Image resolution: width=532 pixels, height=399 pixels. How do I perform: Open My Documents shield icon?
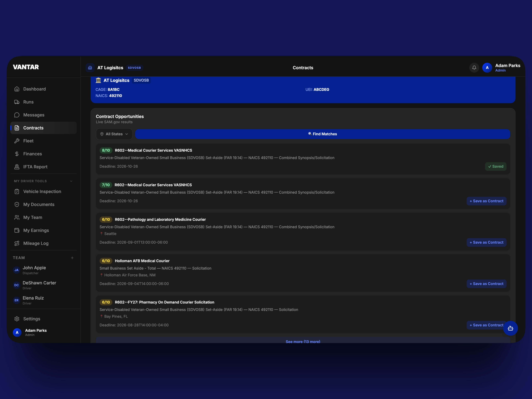pos(17,205)
